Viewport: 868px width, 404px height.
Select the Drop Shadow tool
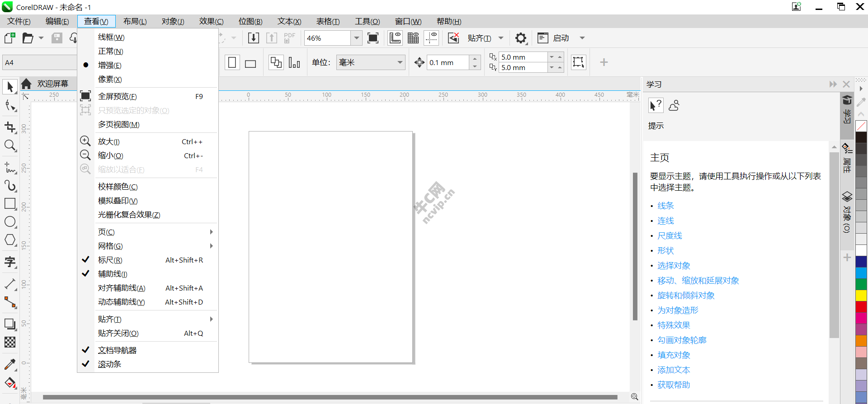(x=10, y=324)
